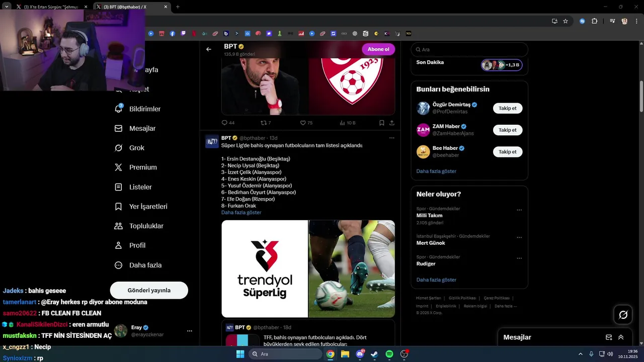Open Listeler from the sidebar
This screenshot has width=644, height=362.
point(133,187)
